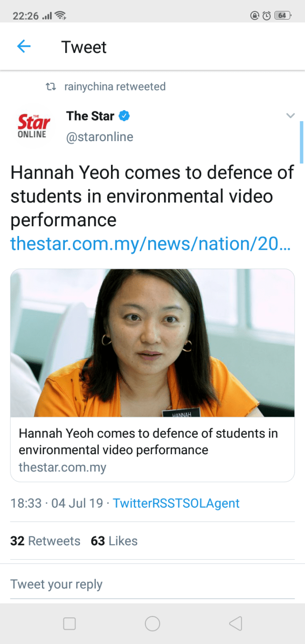The width and height of the screenshot is (305, 644).
Task: Open the rainychina retweeted label
Action: pos(115,87)
